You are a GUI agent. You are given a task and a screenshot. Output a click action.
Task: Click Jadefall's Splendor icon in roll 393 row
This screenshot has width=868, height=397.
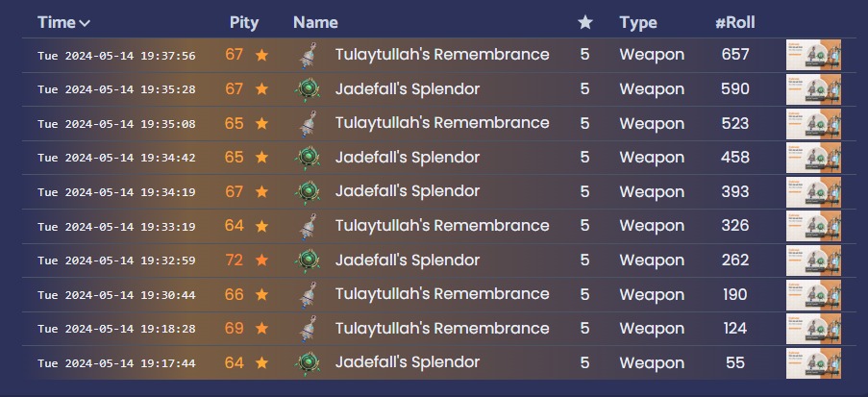tap(308, 192)
